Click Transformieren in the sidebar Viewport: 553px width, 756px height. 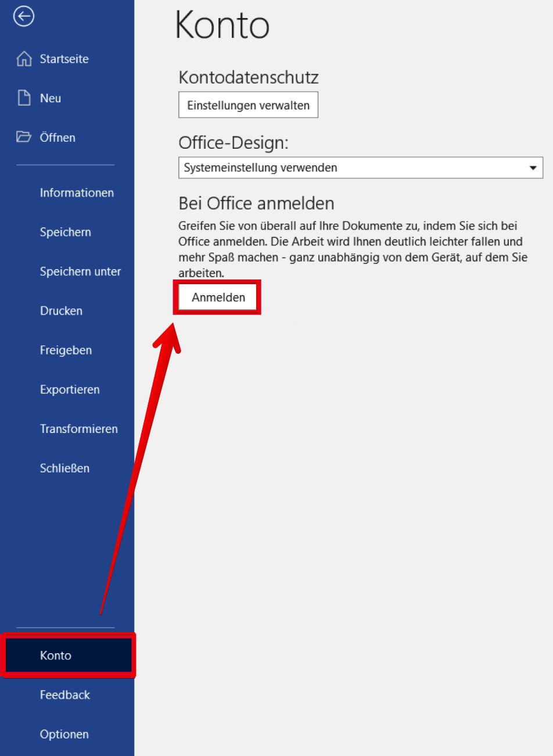79,429
